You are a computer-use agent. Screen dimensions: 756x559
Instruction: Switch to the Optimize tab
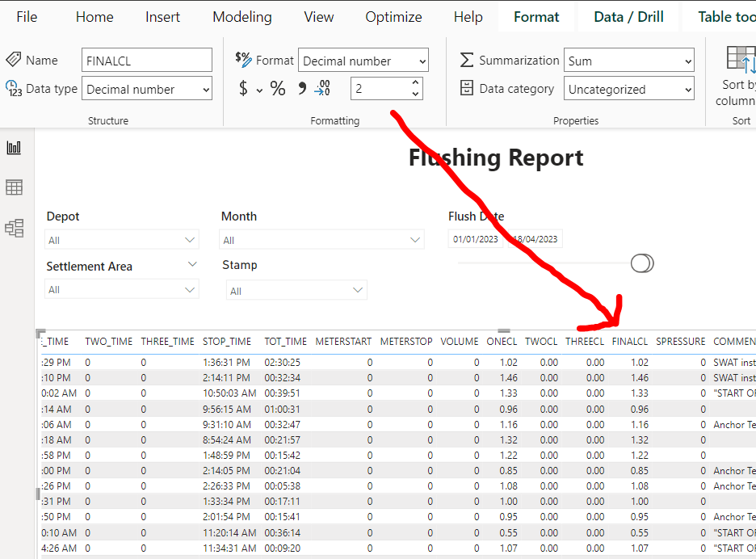393,17
